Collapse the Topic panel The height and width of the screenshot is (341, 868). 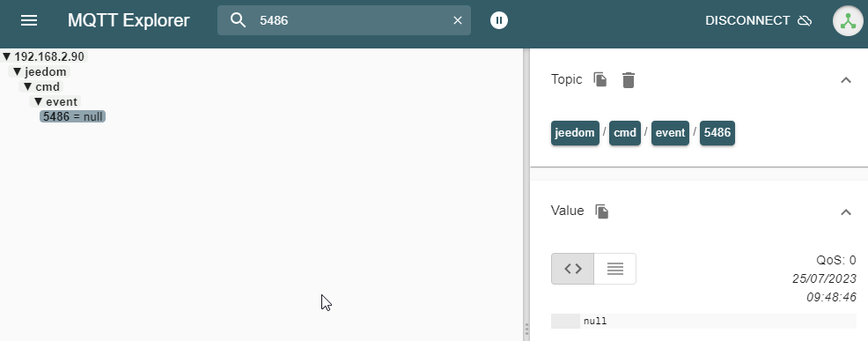[x=845, y=80]
